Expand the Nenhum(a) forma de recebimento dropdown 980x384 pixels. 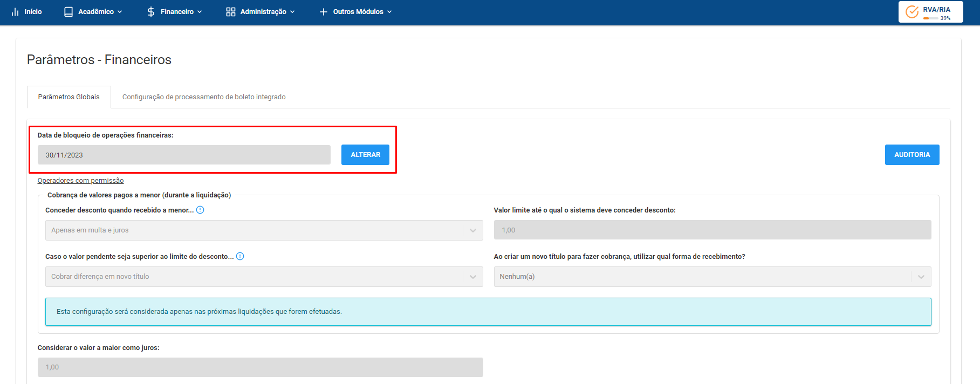pos(712,277)
